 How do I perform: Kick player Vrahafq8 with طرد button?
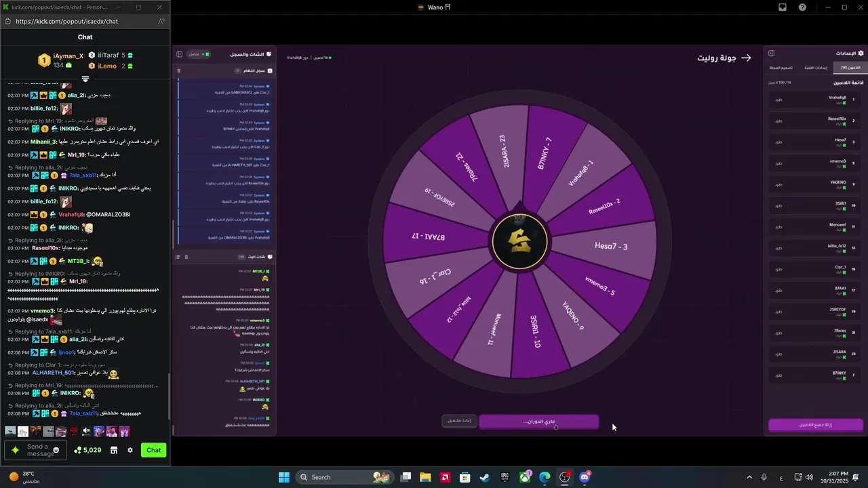[x=778, y=100]
